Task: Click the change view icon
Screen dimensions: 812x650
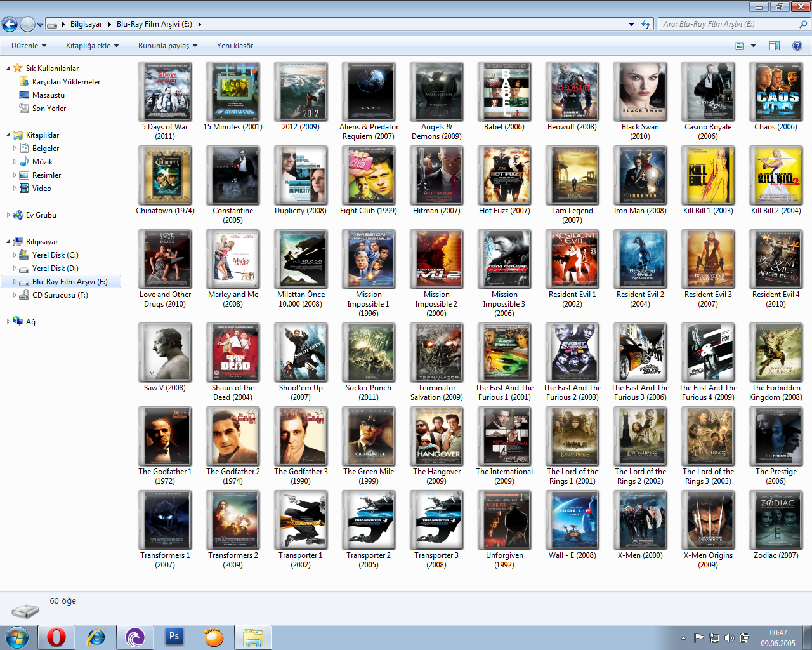Action: point(740,46)
